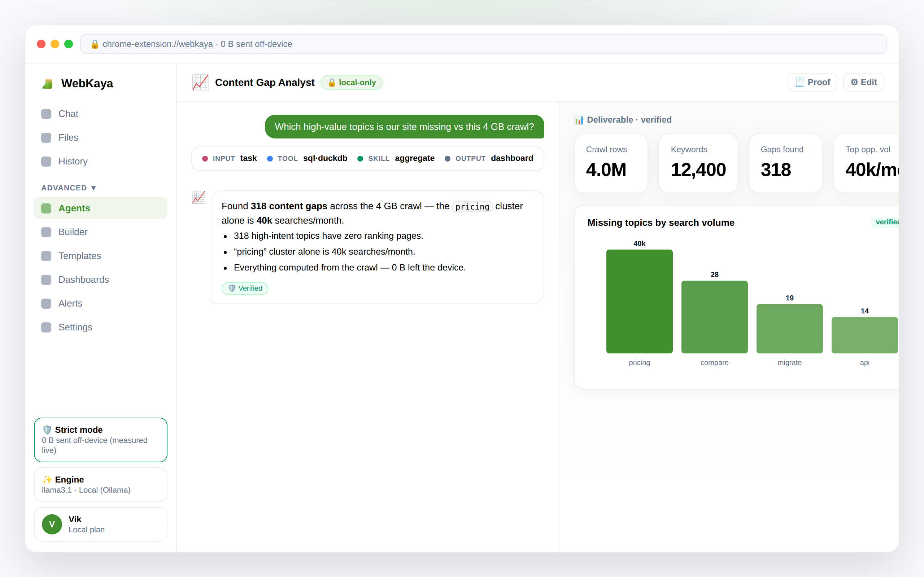Collapse the ADVANCED section arrow

[93, 188]
